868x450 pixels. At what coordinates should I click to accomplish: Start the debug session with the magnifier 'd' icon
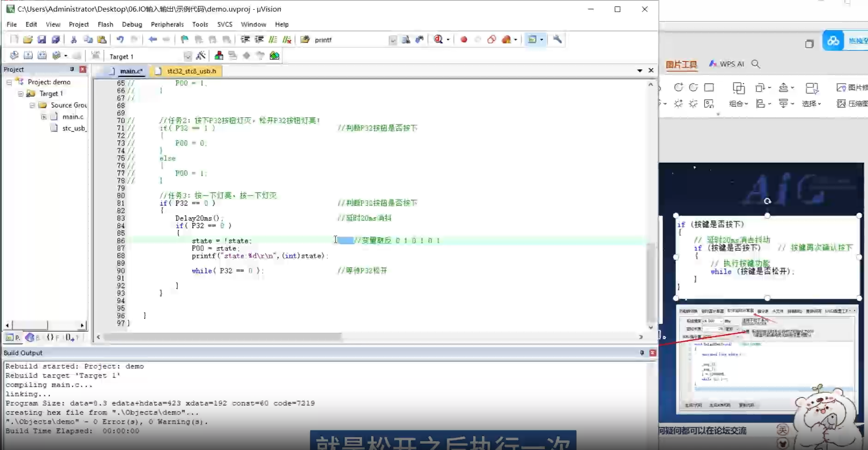tap(438, 40)
